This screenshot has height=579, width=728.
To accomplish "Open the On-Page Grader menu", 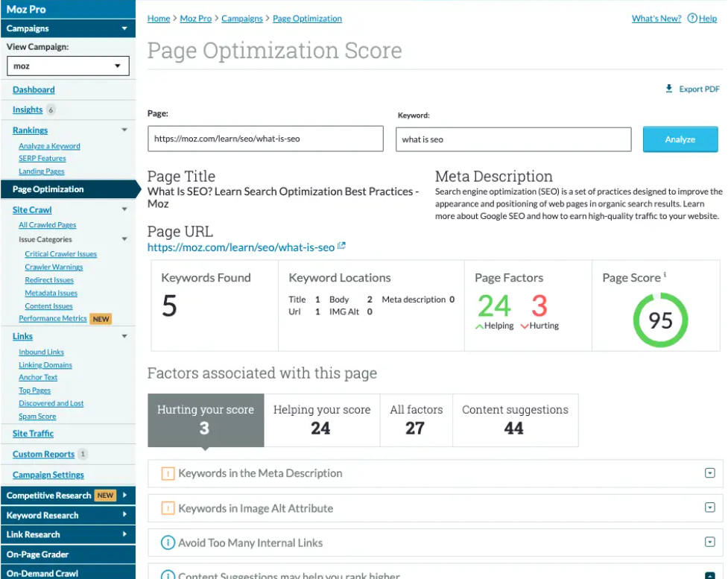I will tap(68, 554).
